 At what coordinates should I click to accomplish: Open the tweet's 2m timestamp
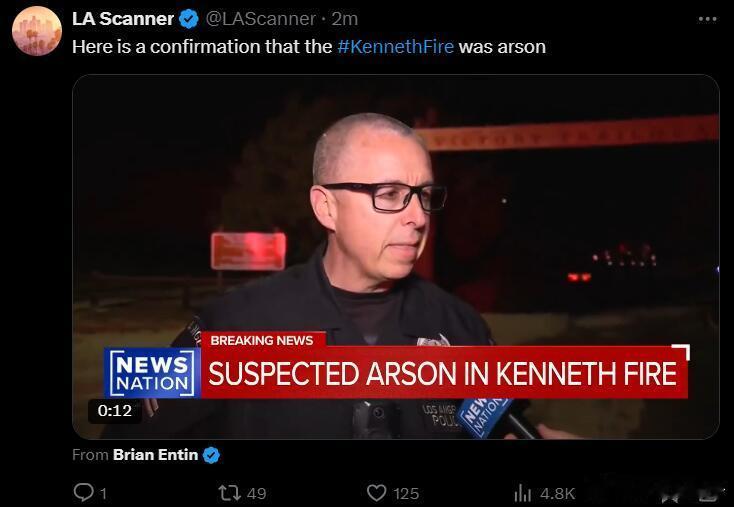click(345, 19)
